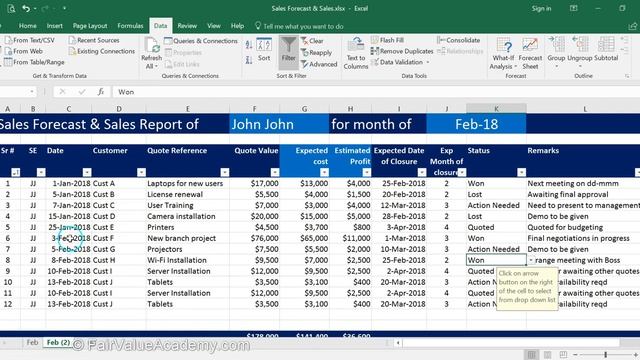Adjust the zoom slider handle
This screenshot has height=360, width=640.
(x=606, y=355)
